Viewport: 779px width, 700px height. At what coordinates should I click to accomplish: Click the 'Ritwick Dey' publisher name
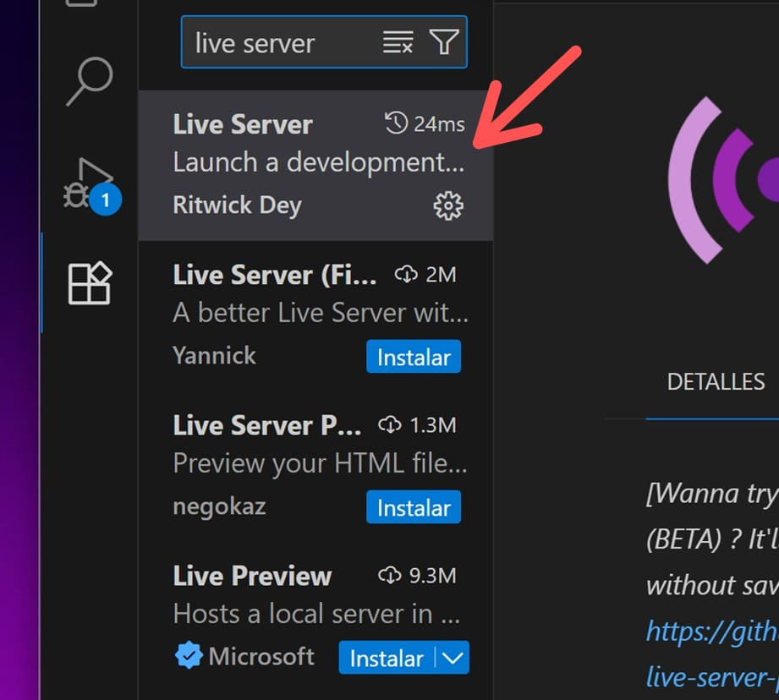coord(237,205)
